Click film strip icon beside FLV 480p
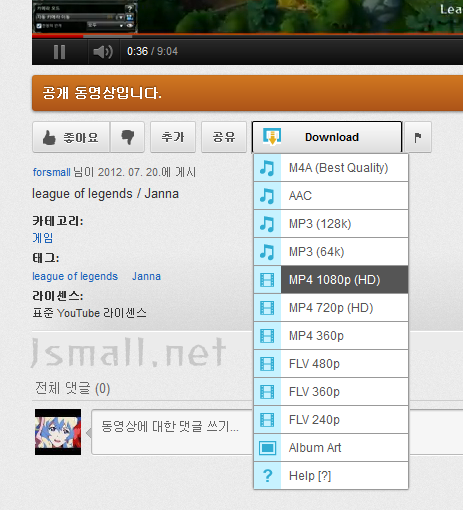 (267, 364)
